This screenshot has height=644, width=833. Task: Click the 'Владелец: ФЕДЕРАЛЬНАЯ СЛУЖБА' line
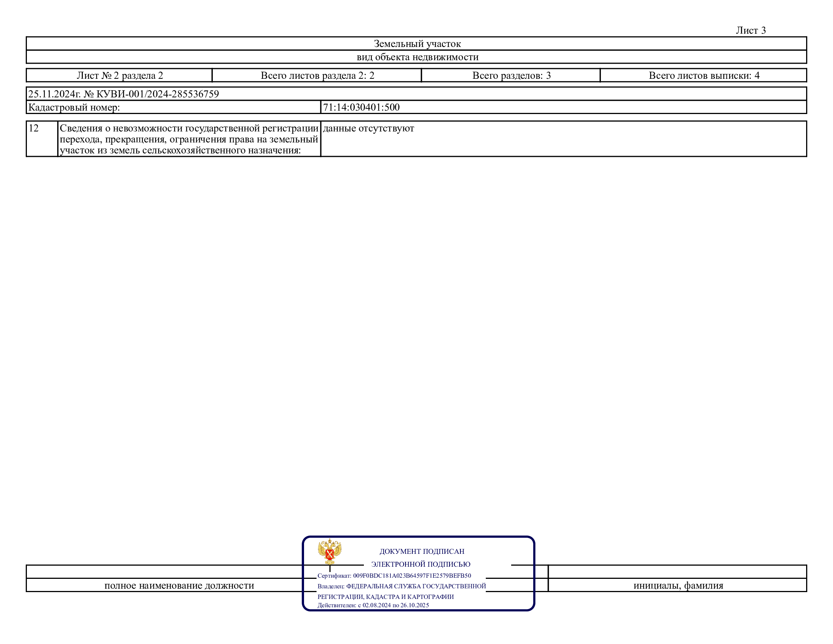click(x=401, y=586)
